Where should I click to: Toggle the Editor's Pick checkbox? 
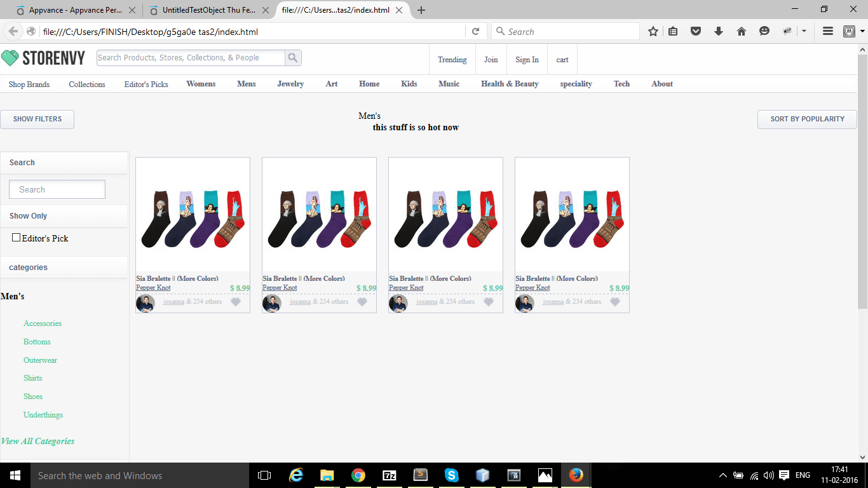click(17, 238)
